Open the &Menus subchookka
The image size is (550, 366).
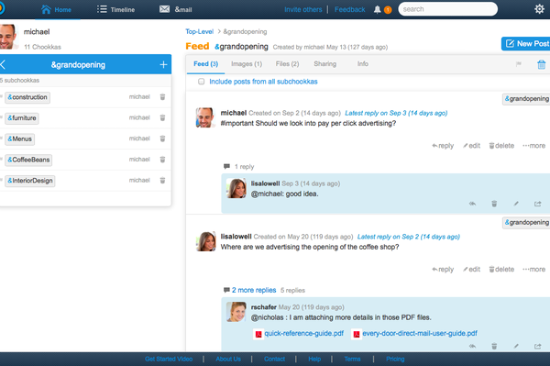20,139
